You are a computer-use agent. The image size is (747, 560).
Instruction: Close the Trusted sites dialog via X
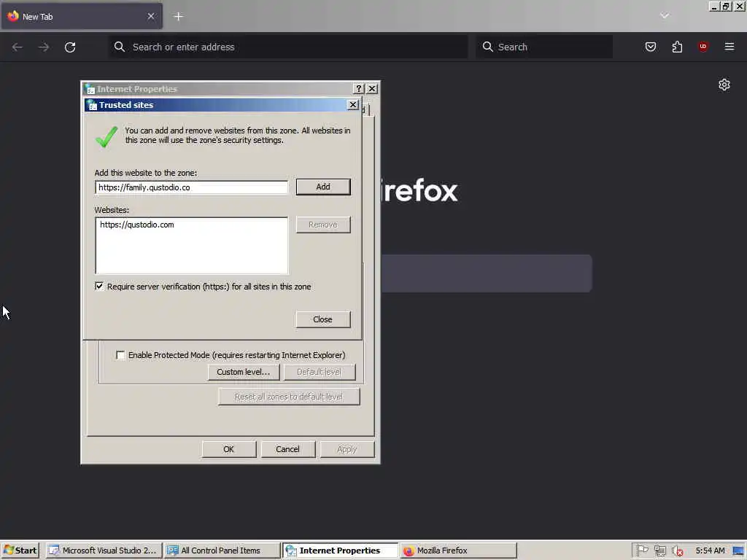[352, 105]
